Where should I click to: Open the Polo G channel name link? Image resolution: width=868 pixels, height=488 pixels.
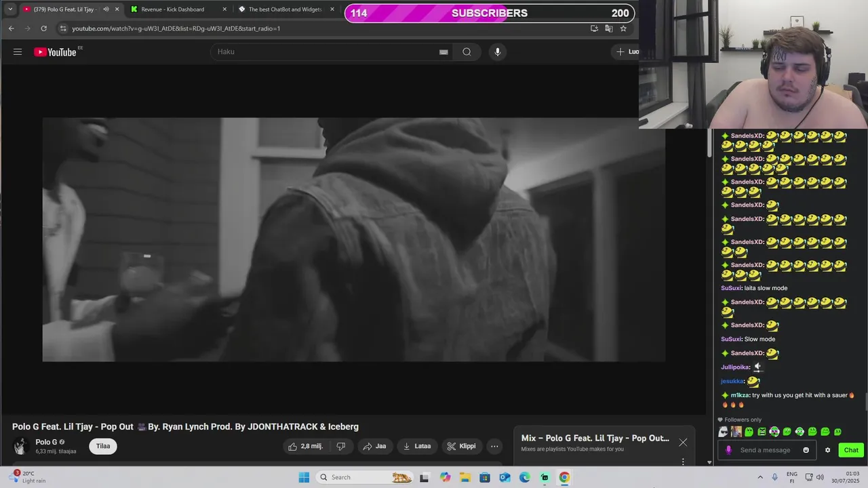click(46, 442)
